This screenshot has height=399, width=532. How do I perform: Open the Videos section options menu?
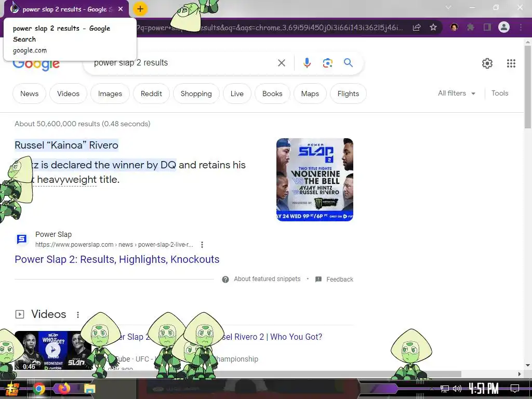[78, 314]
